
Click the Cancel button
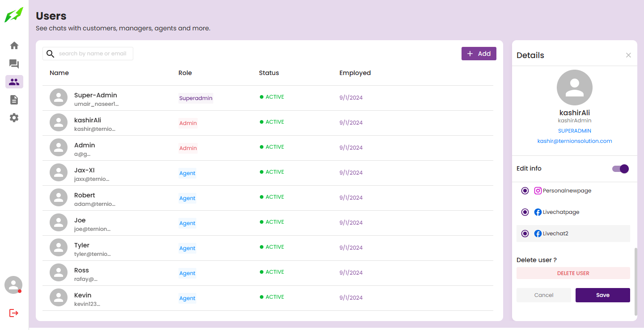pos(544,295)
